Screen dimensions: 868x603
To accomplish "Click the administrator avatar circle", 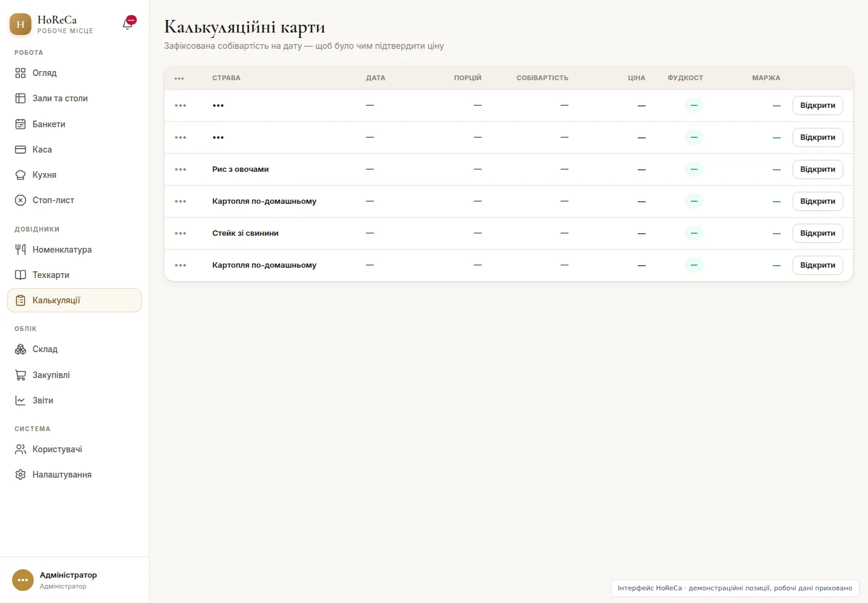I will tap(23, 580).
